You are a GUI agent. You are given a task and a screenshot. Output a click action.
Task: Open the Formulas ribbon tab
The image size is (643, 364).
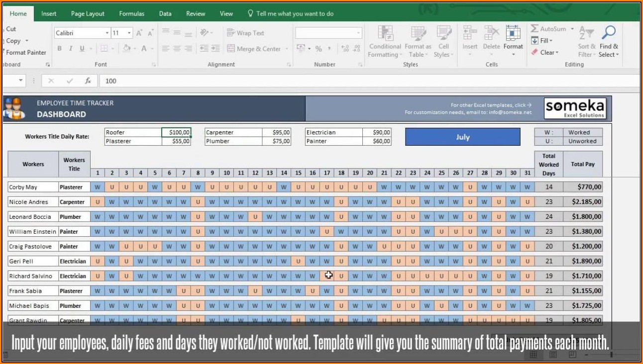pyautogui.click(x=131, y=13)
